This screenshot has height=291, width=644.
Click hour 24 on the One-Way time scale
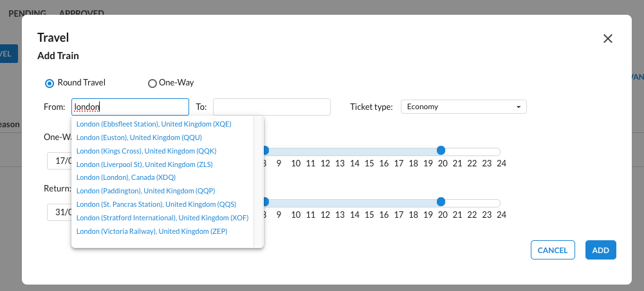[501, 164]
